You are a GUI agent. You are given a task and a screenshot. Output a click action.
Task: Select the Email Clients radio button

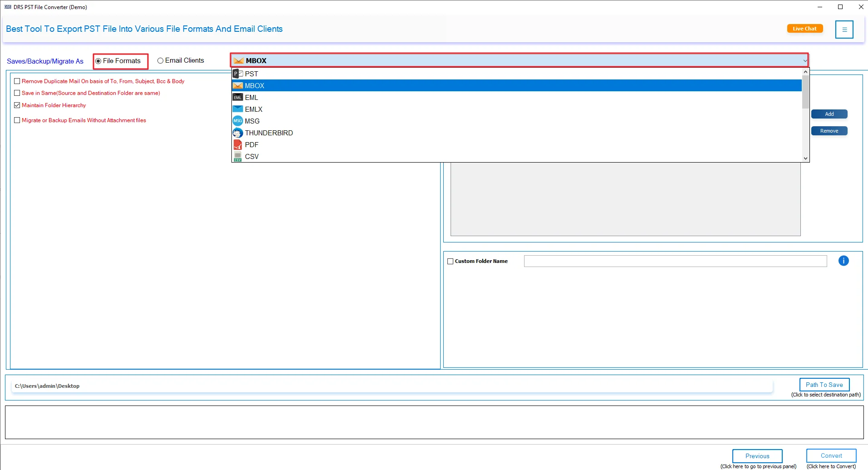(x=160, y=60)
